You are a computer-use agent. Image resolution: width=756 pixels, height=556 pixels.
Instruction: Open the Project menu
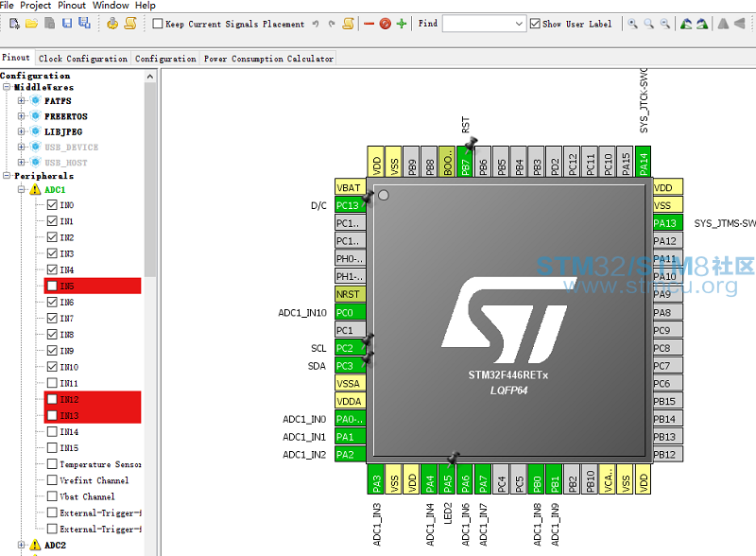click(x=36, y=6)
